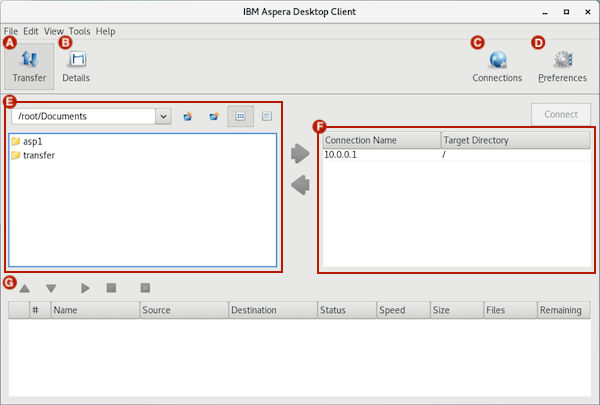Open the Edit menu
This screenshot has height=405, width=600.
31,31
